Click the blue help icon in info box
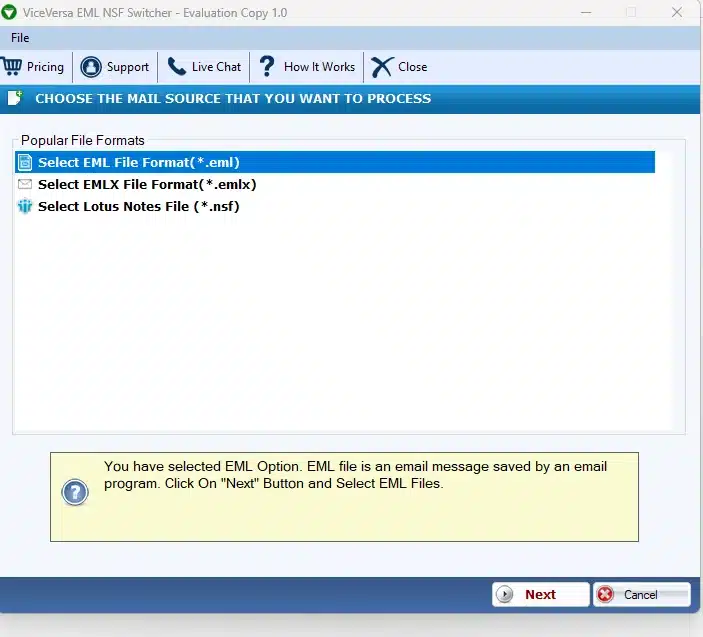This screenshot has width=703, height=637. click(75, 492)
